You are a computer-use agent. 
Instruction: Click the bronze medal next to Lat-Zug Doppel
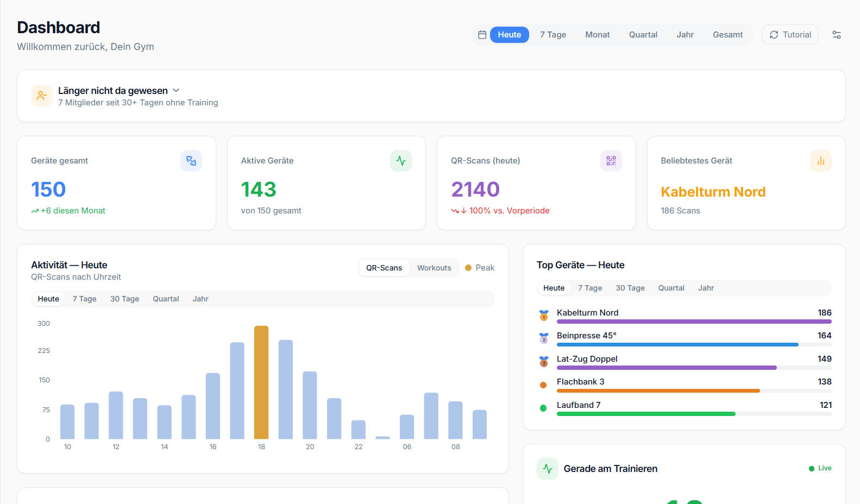(x=544, y=361)
